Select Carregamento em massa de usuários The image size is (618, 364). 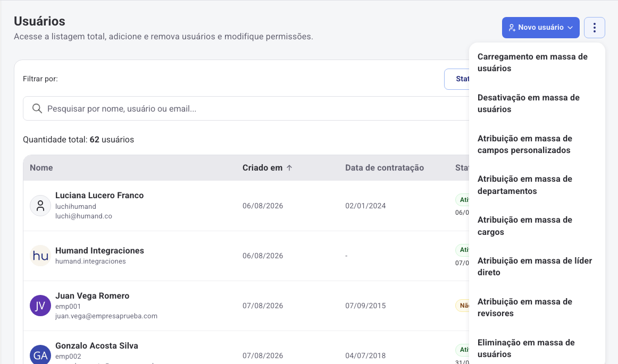pos(537,62)
